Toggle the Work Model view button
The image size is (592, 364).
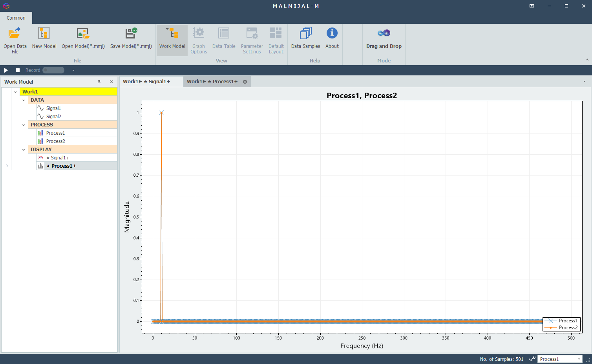pos(172,40)
